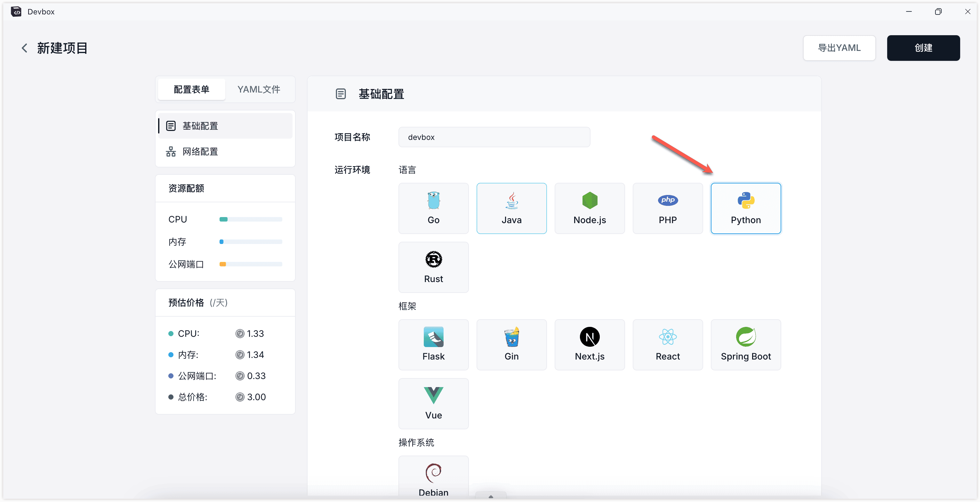Choose the Java language card
Viewport: 980px width, 502px height.
[511, 208]
